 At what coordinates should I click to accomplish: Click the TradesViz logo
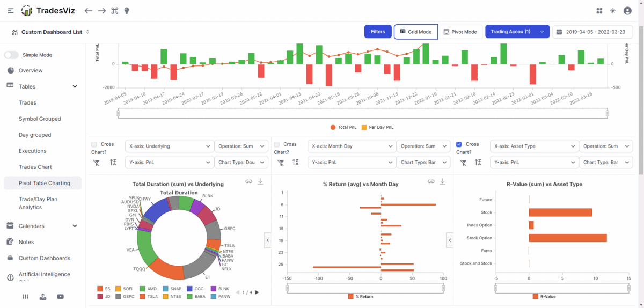pyautogui.click(x=49, y=11)
